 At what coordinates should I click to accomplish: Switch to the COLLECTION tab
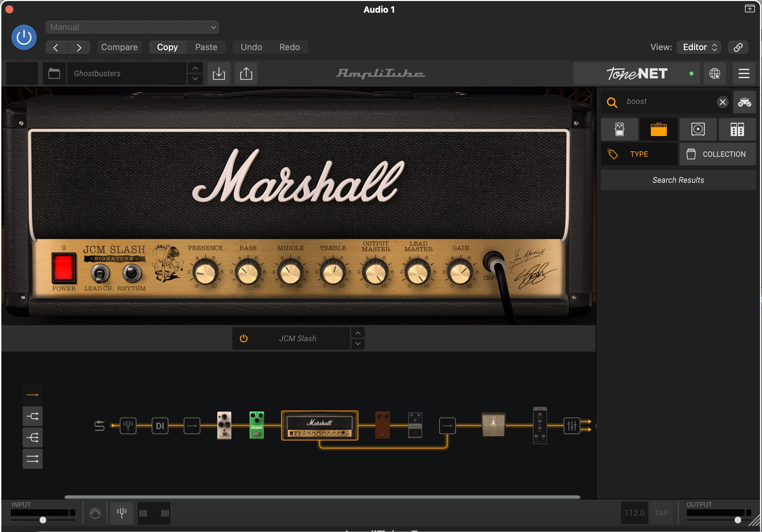(718, 154)
